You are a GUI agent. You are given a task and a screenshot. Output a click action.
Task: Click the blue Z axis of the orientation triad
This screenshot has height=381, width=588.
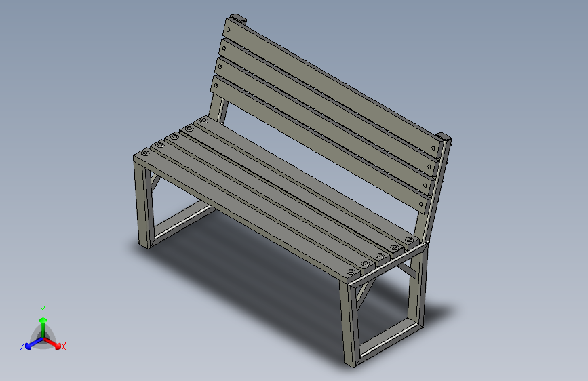[x=34, y=344]
